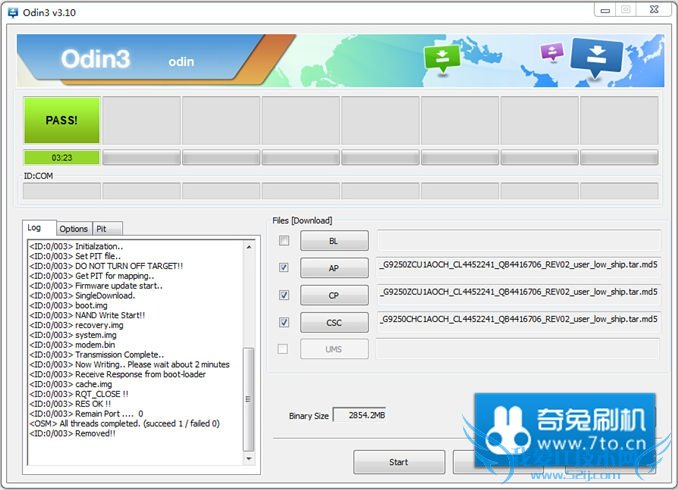Open the Pit tab

point(107,229)
